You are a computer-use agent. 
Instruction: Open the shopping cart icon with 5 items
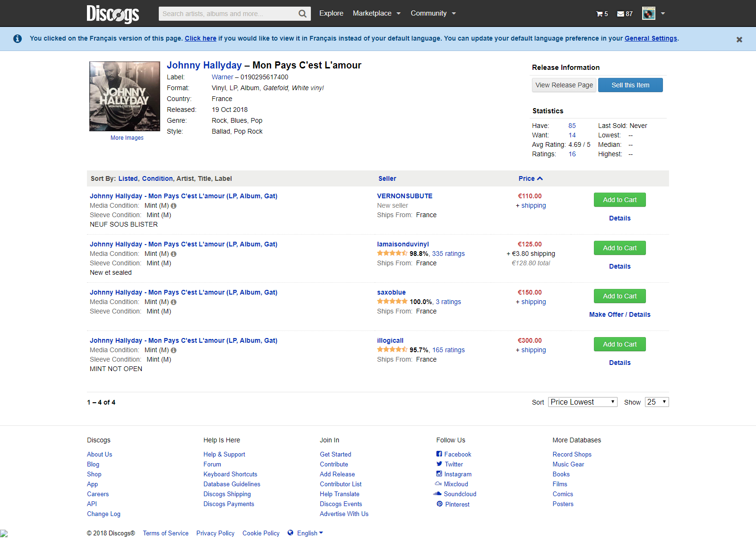tap(602, 14)
